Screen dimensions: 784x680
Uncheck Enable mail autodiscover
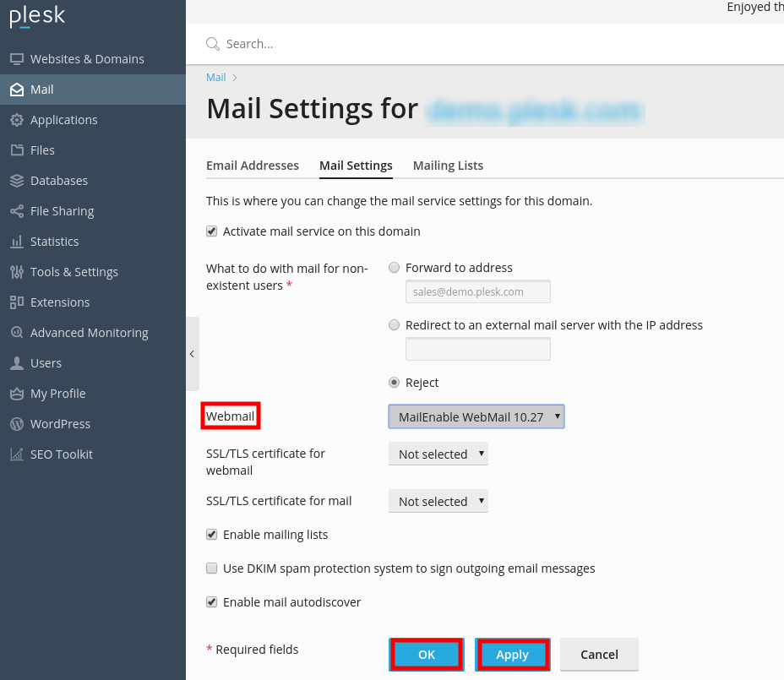pyautogui.click(x=212, y=602)
